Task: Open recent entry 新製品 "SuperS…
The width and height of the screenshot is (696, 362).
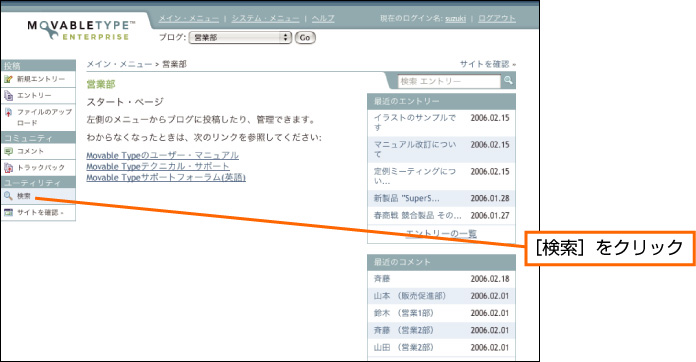Action: pos(407,198)
